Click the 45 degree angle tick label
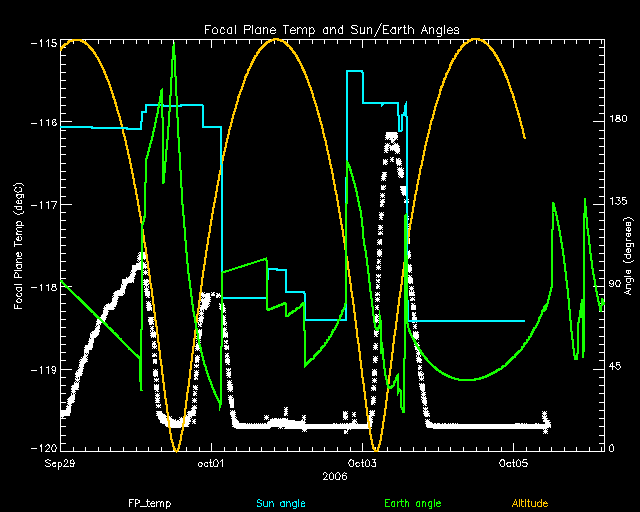Image resolution: width=640 pixels, height=512 pixels. [618, 367]
